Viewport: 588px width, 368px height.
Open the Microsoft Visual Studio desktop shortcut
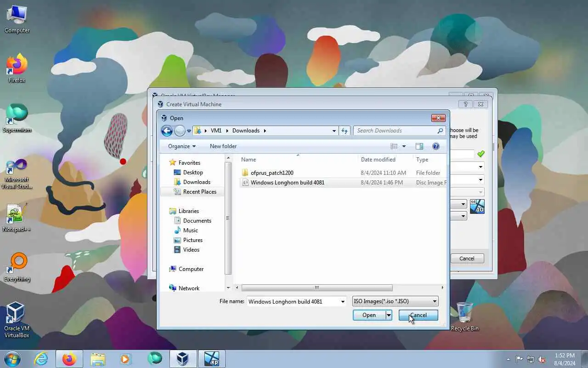point(17,174)
